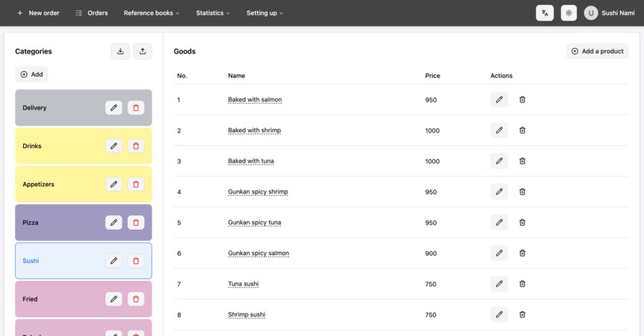Edit the Drinks category pencil icon
The image size is (644, 336).
coord(113,146)
